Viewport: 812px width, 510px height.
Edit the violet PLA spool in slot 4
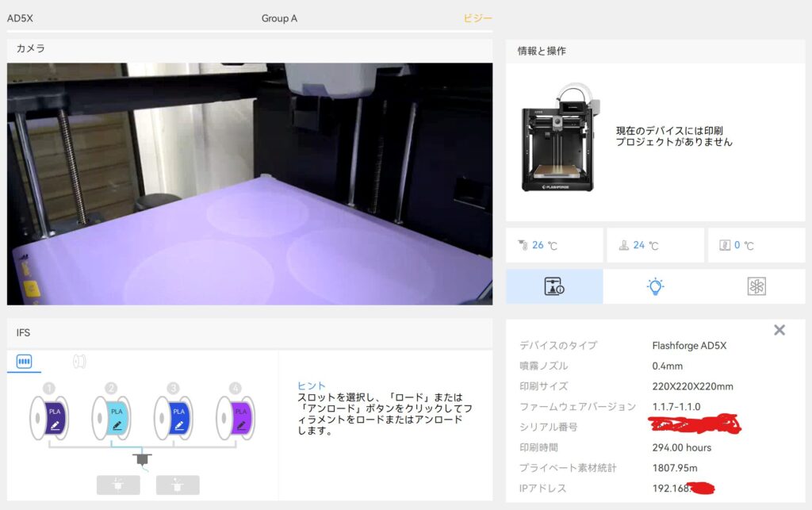click(x=241, y=425)
